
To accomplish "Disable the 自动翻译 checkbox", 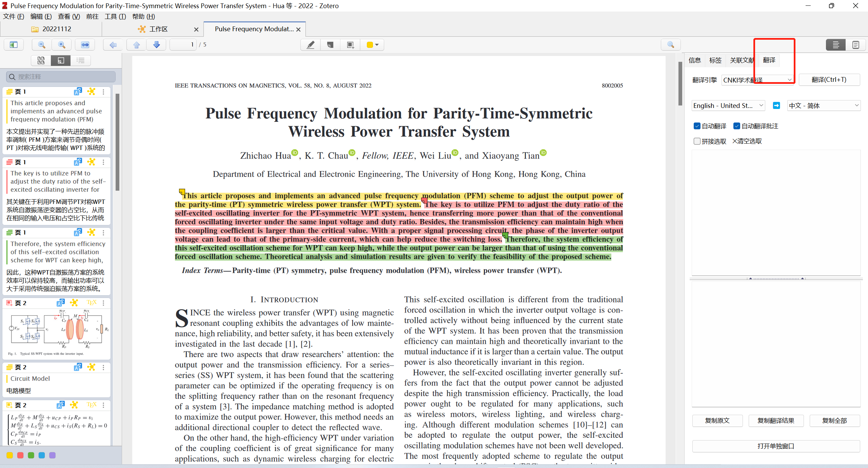I will [x=697, y=126].
